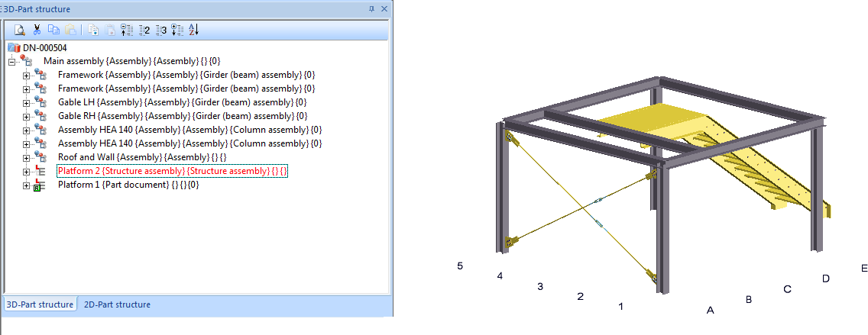This screenshot has width=868, height=335.
Task: Show tree to level 3
Action: click(160, 30)
